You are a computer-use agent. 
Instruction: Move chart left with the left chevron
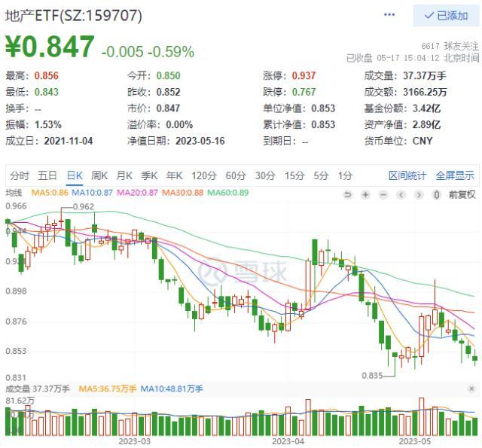coord(401,194)
